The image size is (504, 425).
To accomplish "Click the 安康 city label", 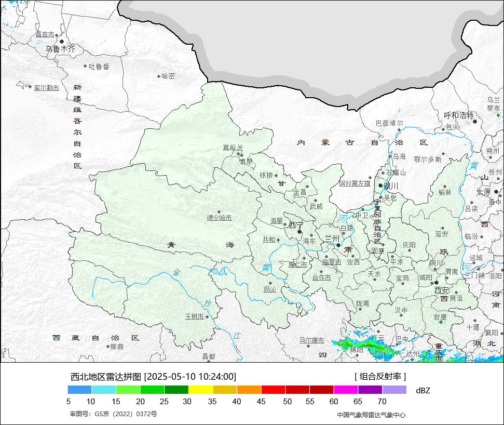I will pos(440,317).
